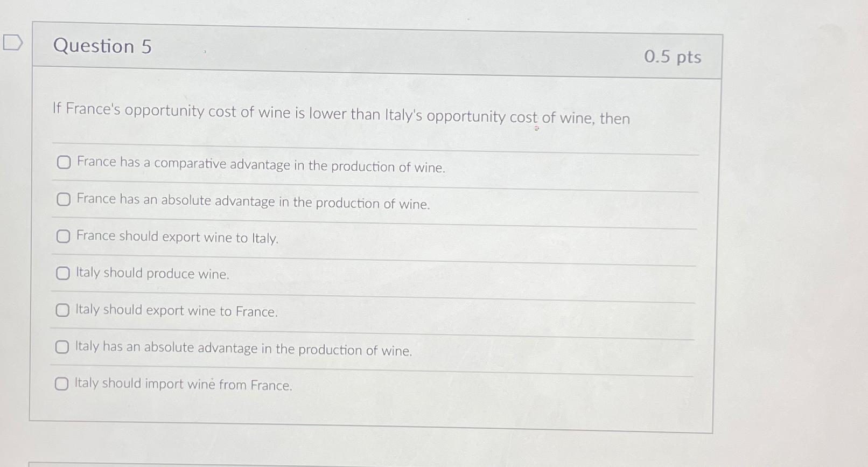This screenshot has height=467, width=868.
Task: Click the bookmark flag icon beside Question 5
Action: tap(12, 43)
